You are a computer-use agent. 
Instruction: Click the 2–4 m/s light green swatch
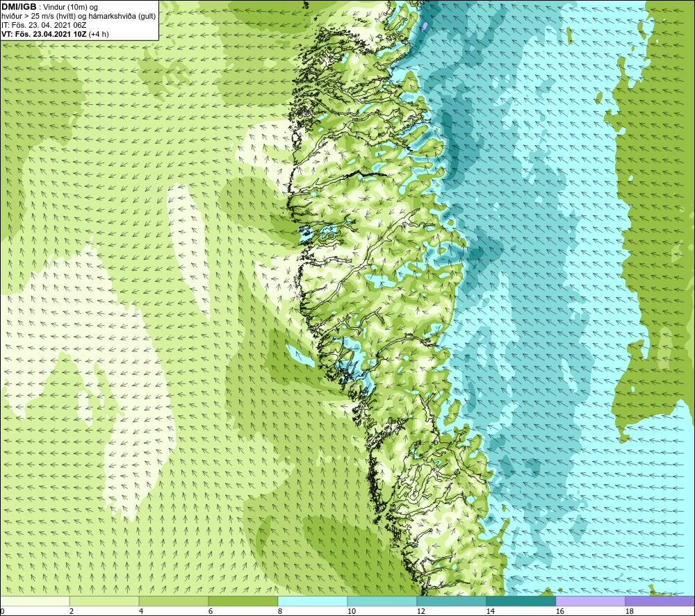click(x=104, y=601)
